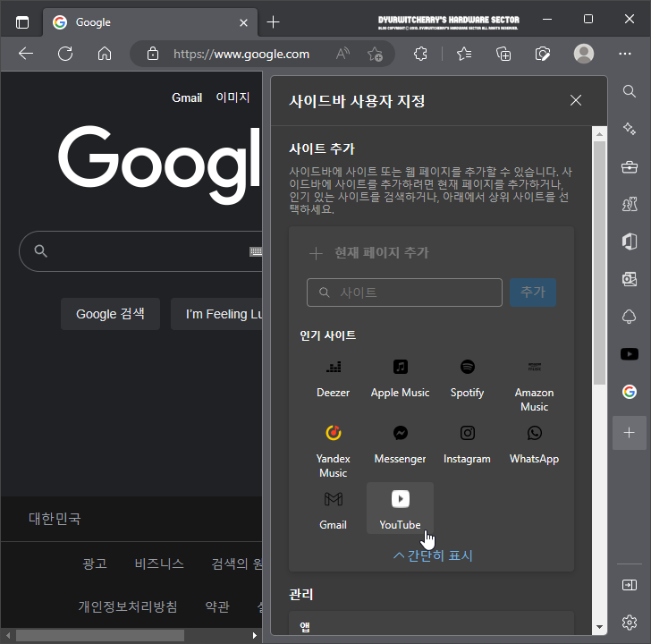
Task: Click panel vertical scrollbar thumb
Action: [599, 262]
